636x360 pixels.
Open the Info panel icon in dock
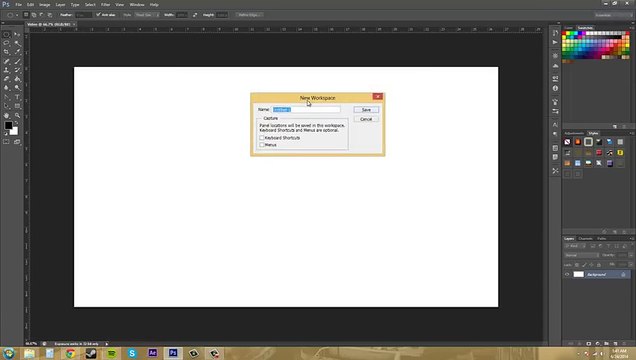(555, 88)
